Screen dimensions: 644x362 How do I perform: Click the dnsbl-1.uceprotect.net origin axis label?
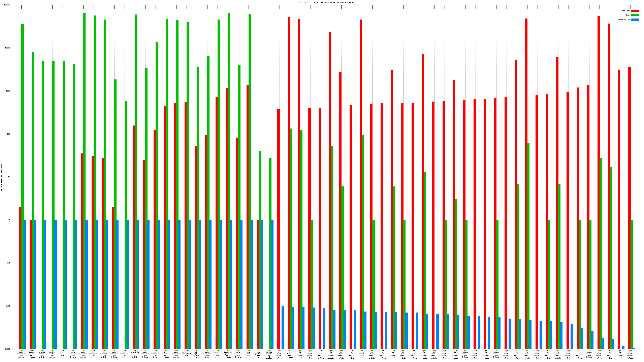(228, 354)
